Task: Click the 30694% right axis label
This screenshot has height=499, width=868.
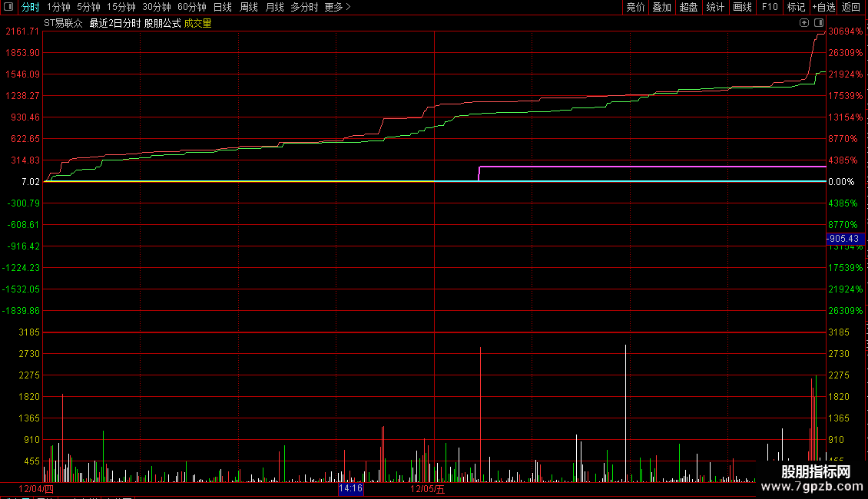Action: [845, 31]
